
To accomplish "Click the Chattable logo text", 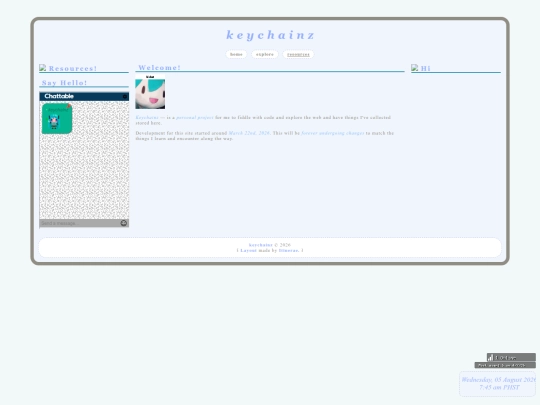I will point(59,96).
